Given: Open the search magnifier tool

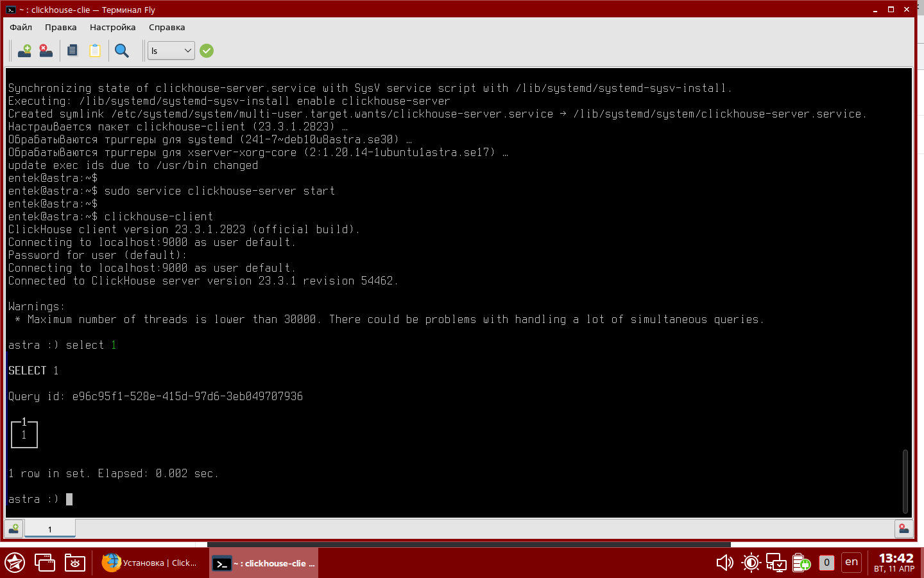Looking at the screenshot, I should tap(121, 51).
